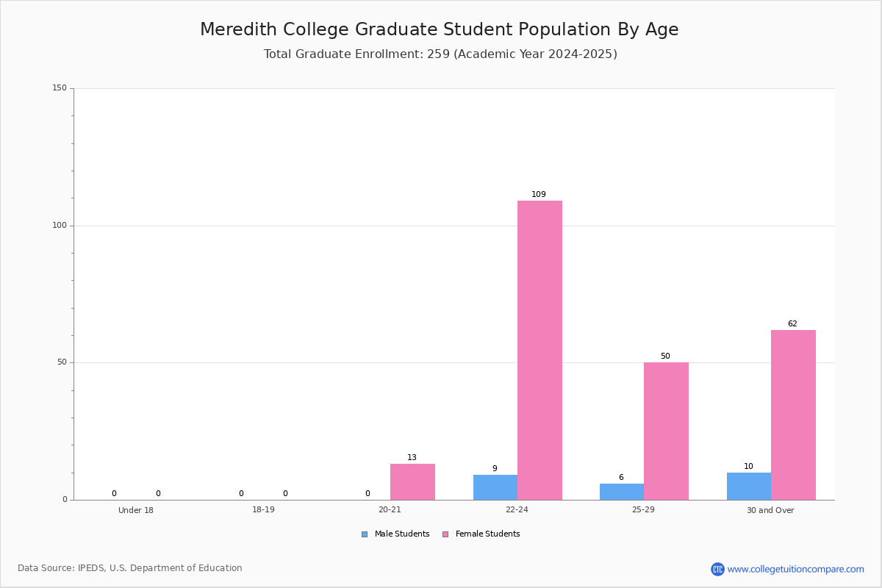This screenshot has height=588, width=882.
Task: Toggle the Male Students legend item
Action: coord(395,534)
